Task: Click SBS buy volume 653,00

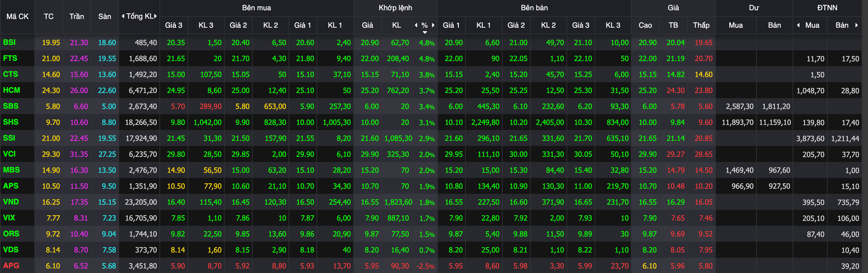Action: click(x=275, y=107)
